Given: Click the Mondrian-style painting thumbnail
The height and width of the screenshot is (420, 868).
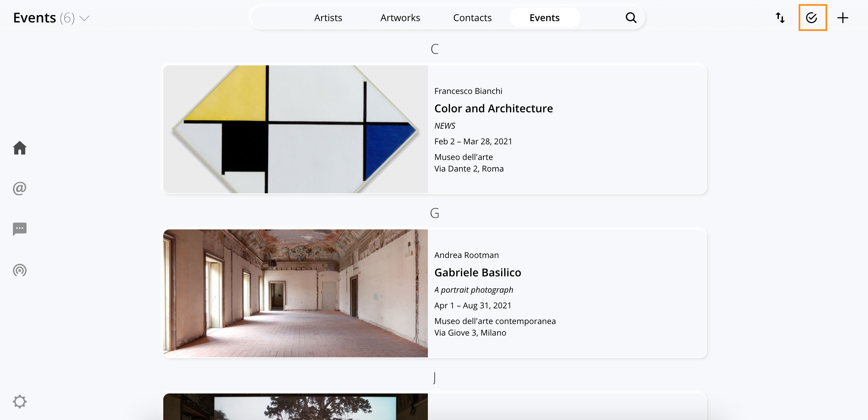Looking at the screenshot, I should [295, 129].
